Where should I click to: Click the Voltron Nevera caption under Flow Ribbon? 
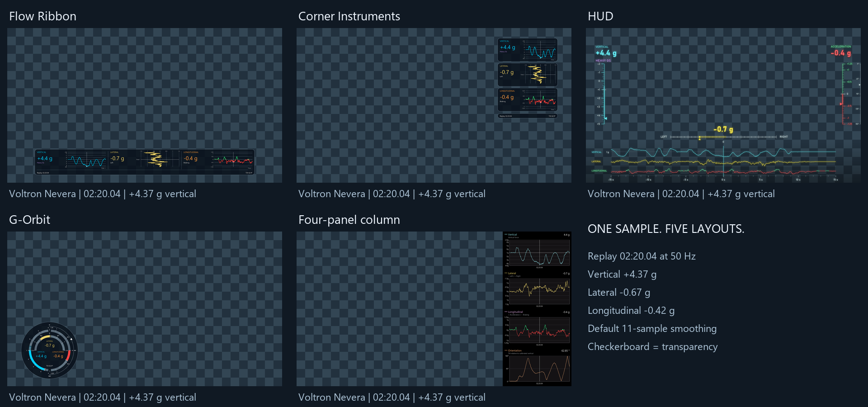[x=103, y=194]
